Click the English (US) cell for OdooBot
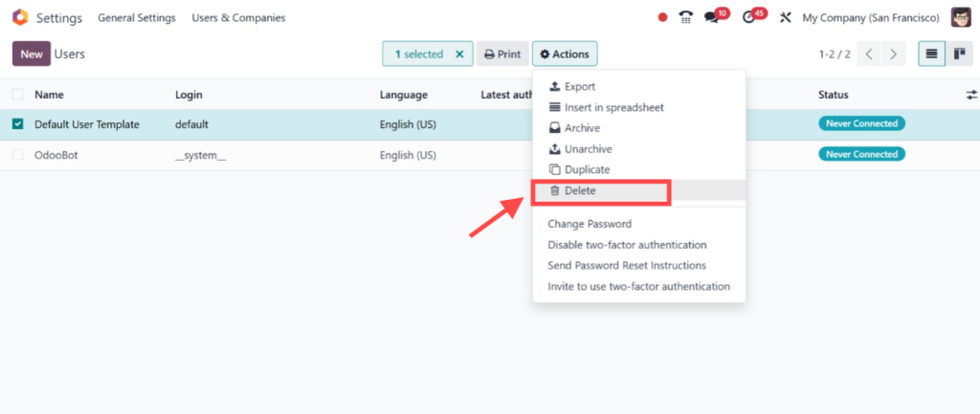Image resolution: width=980 pixels, height=414 pixels. pyautogui.click(x=408, y=155)
